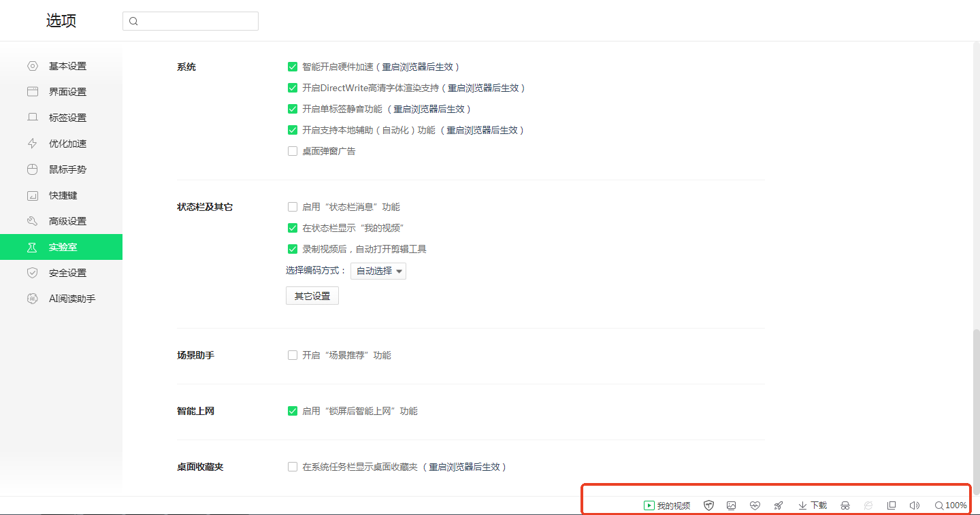980x515 pixels.
Task: Open 我的视频 in the status bar
Action: coord(667,505)
